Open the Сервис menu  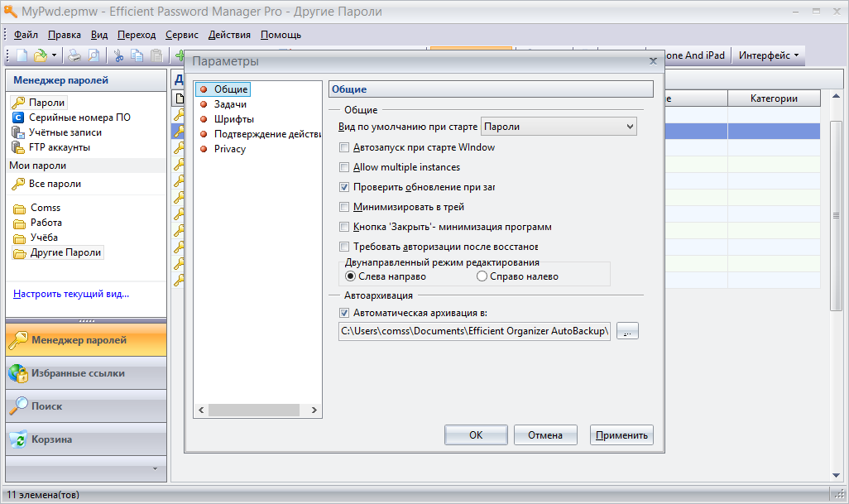tap(182, 35)
